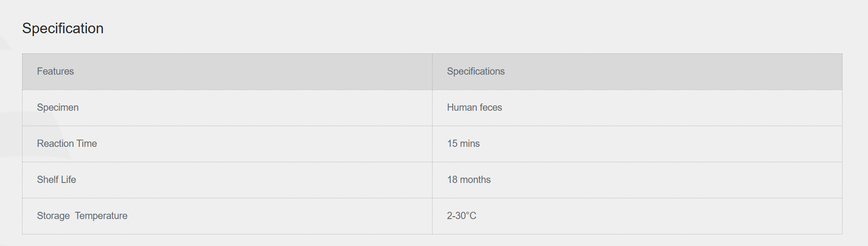Select the 2-30°C temperature value
The height and width of the screenshot is (246, 868).
click(461, 216)
